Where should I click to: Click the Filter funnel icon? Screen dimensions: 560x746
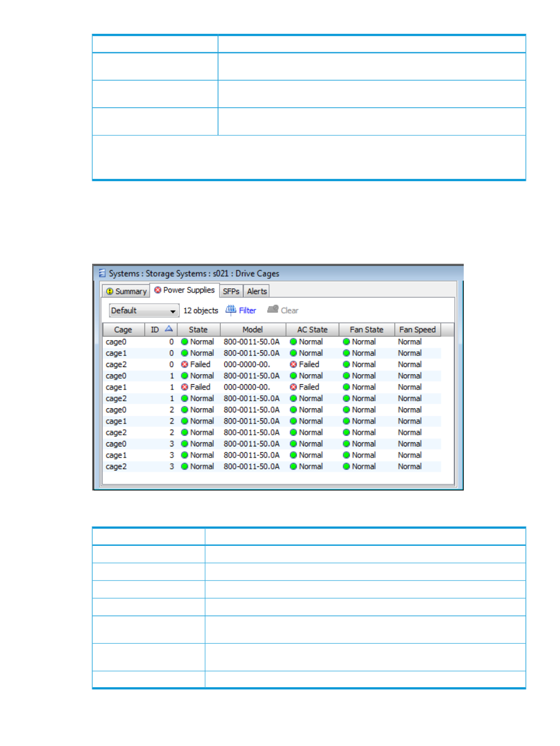[x=231, y=310]
